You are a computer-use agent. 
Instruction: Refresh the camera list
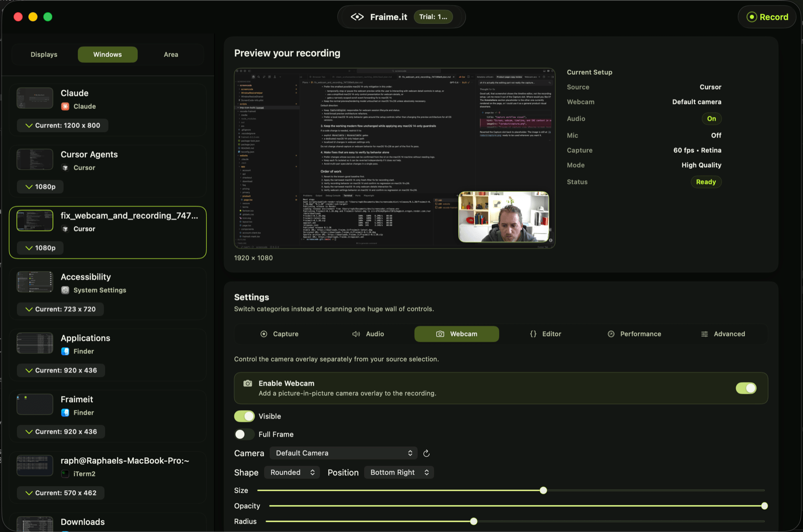[x=427, y=454]
